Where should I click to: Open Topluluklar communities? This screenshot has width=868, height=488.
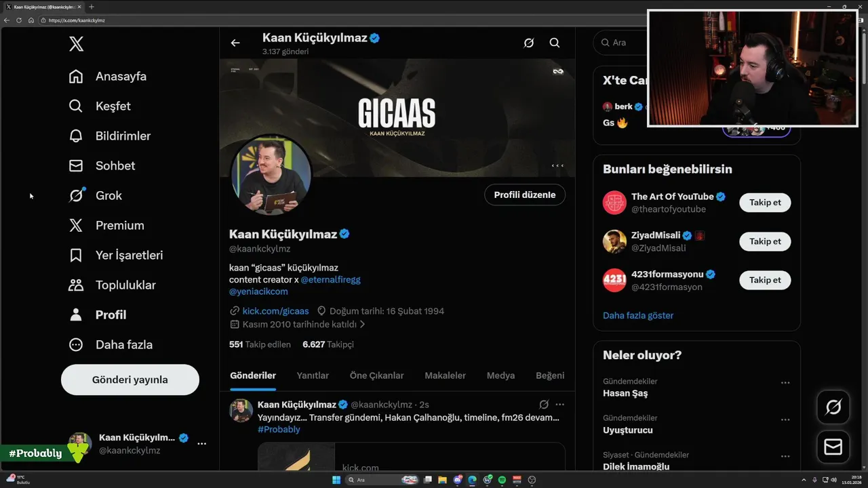113,285
